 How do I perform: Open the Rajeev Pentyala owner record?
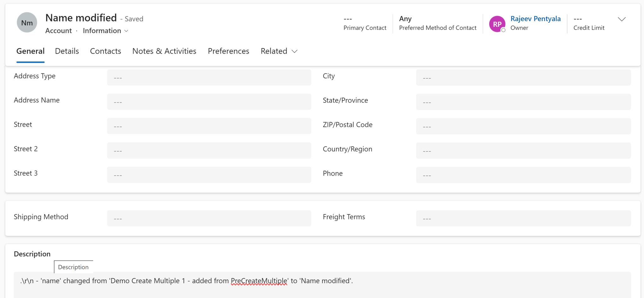[536, 19]
